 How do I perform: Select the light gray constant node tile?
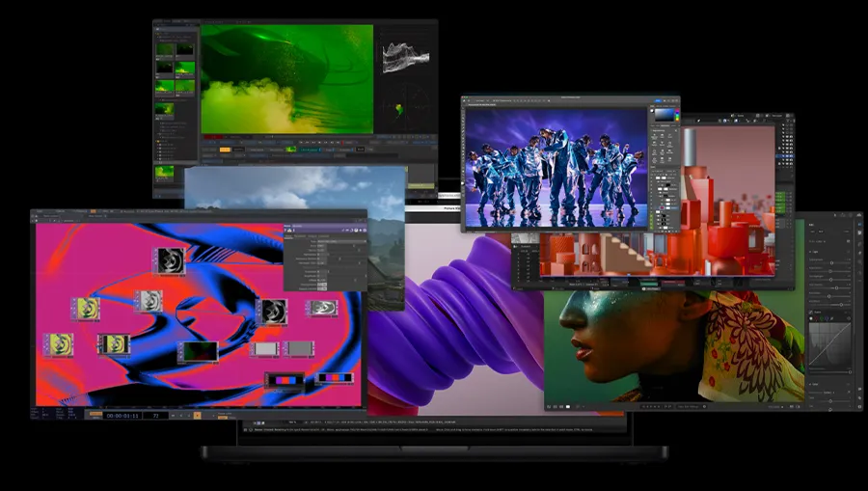[265, 349]
